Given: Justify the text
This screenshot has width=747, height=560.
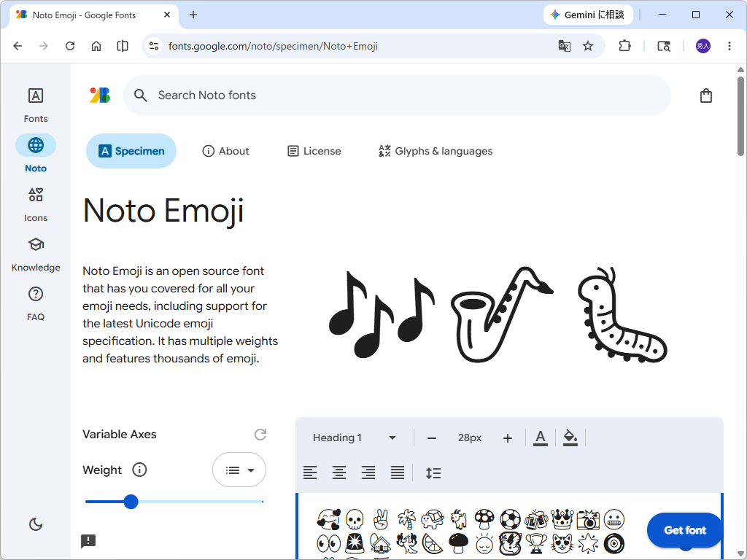Looking at the screenshot, I should (398, 472).
